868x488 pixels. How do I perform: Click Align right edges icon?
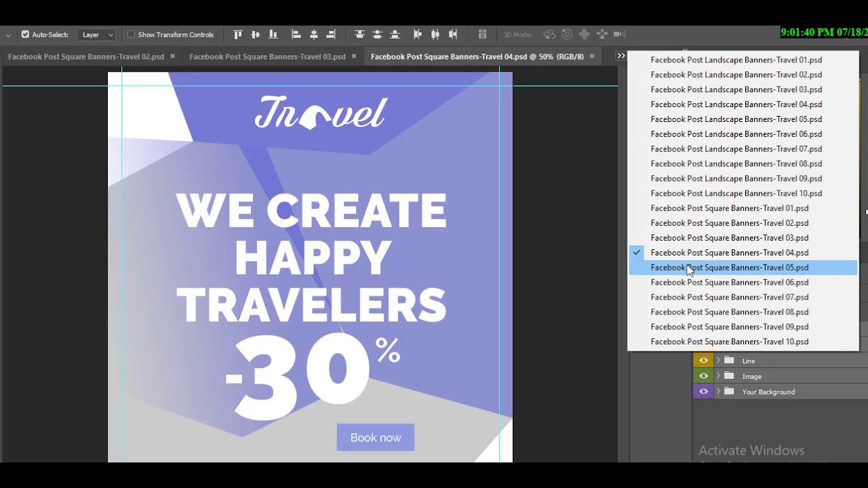pos(331,35)
